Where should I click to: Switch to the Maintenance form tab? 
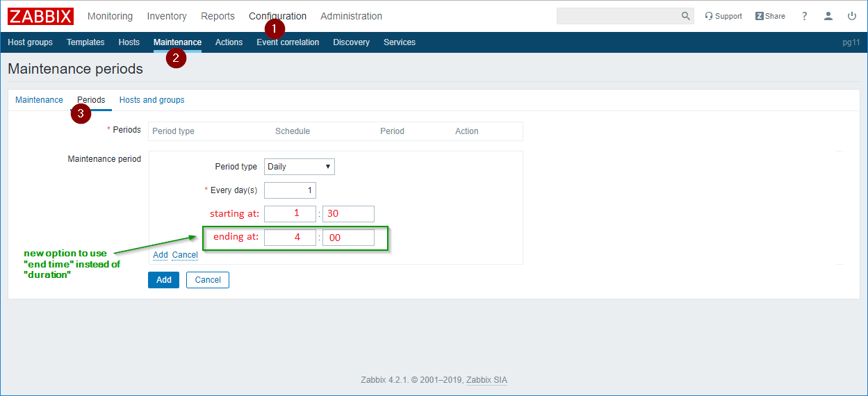pos(39,100)
